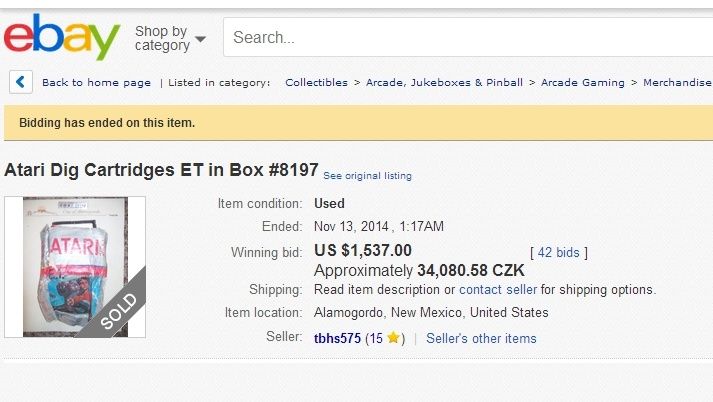Focus the Search input field
This screenshot has width=713, height=402.
tap(468, 37)
